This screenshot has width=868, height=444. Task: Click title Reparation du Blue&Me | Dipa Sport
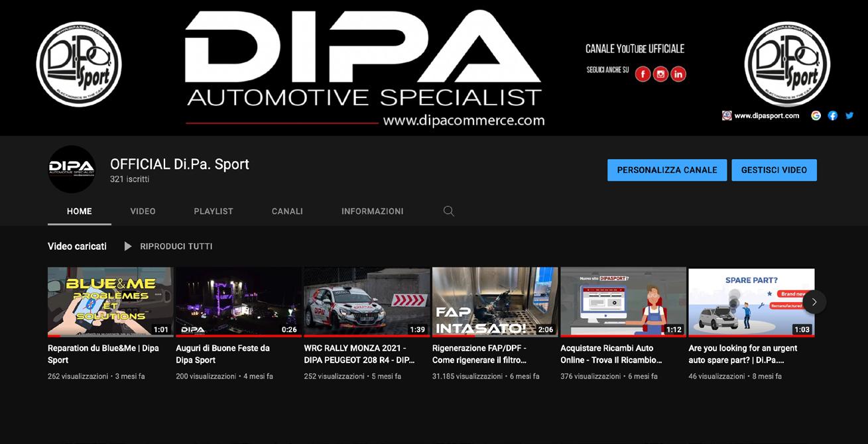coord(103,354)
